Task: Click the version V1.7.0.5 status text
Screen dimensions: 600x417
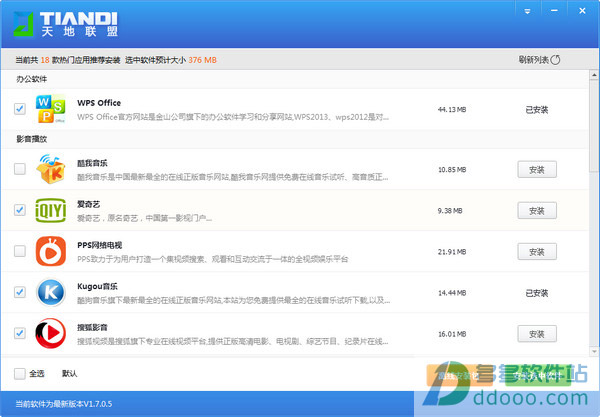Action: [64, 404]
